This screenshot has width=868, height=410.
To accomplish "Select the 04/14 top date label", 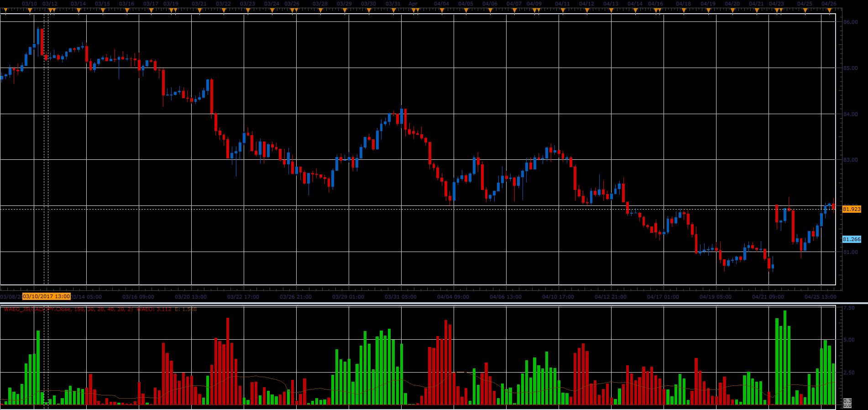I will (635, 4).
